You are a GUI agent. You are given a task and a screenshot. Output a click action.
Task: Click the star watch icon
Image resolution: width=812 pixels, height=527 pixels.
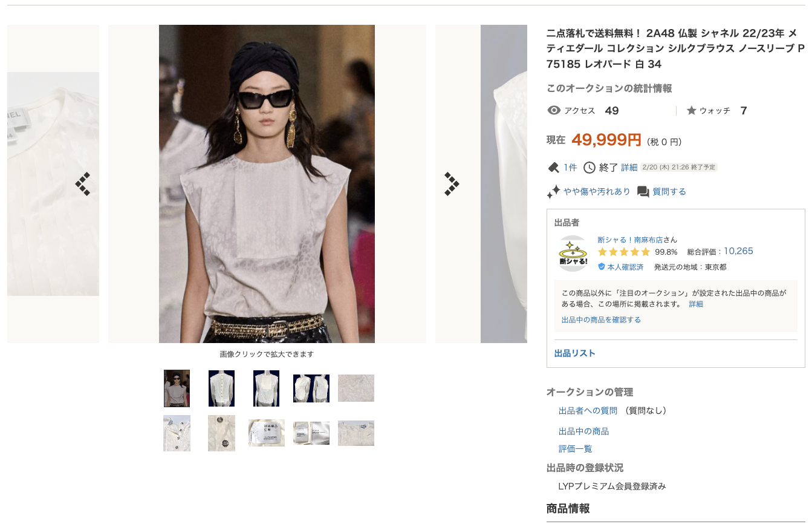[x=692, y=111]
